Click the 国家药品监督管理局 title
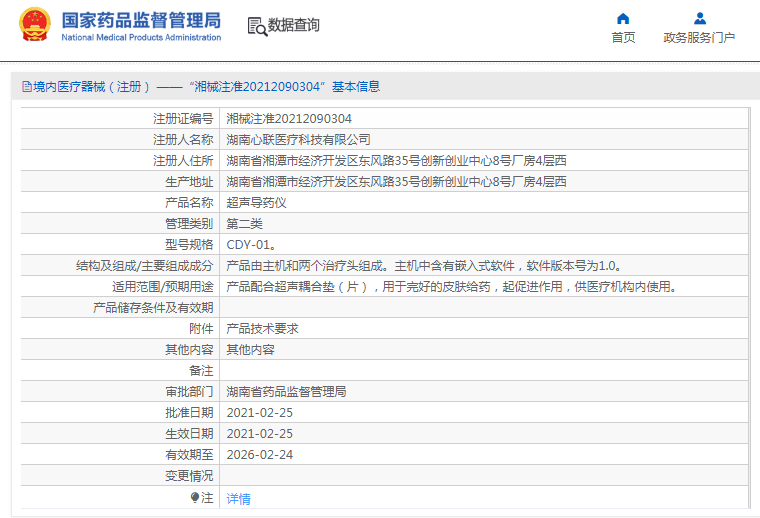Viewport: 760px width, 518px height. pyautogui.click(x=141, y=20)
